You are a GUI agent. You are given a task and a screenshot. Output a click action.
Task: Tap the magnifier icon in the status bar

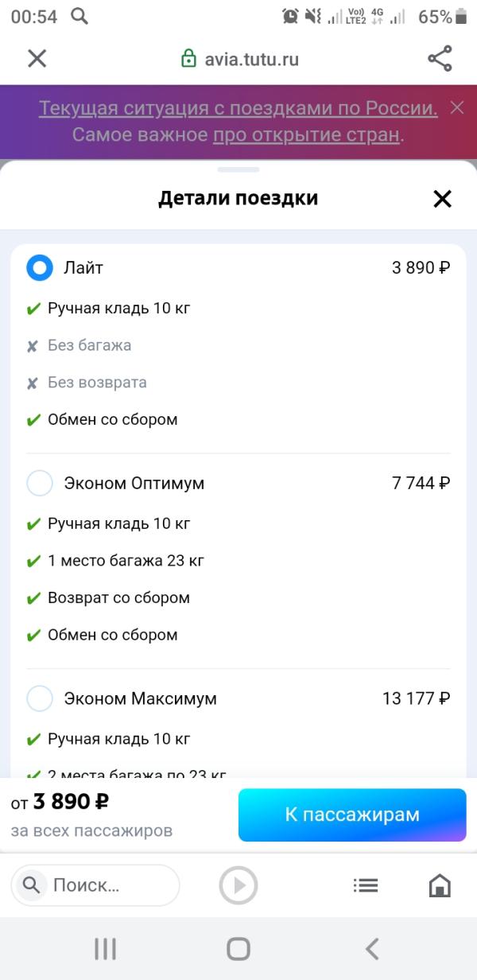point(79,16)
